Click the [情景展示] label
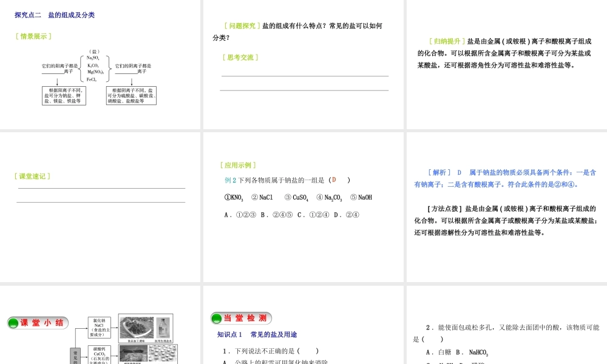 (33, 36)
